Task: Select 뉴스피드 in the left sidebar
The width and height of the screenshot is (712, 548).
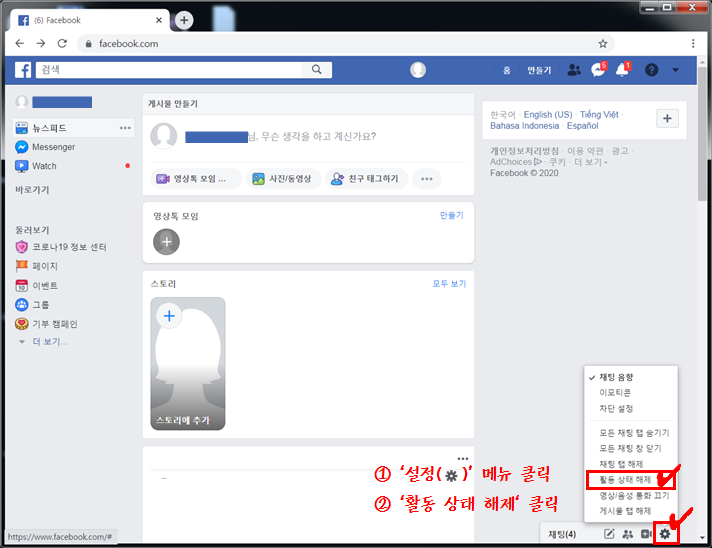Action: [x=74, y=128]
